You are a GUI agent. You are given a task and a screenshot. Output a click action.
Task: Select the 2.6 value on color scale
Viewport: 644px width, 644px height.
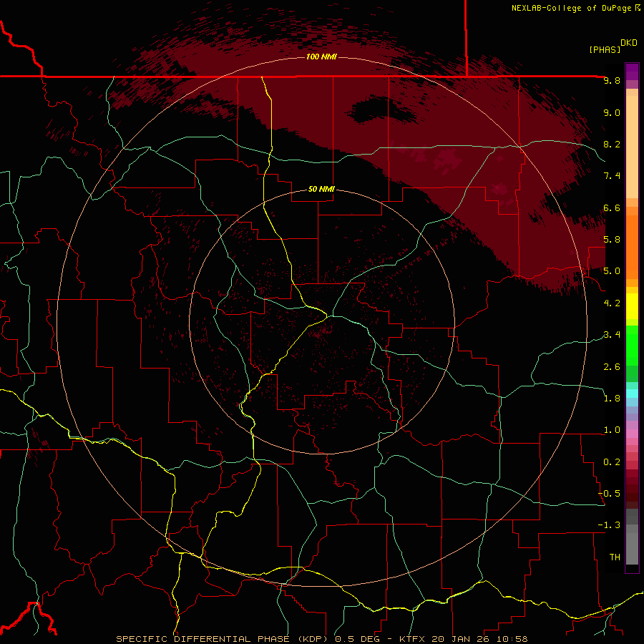tap(612, 366)
